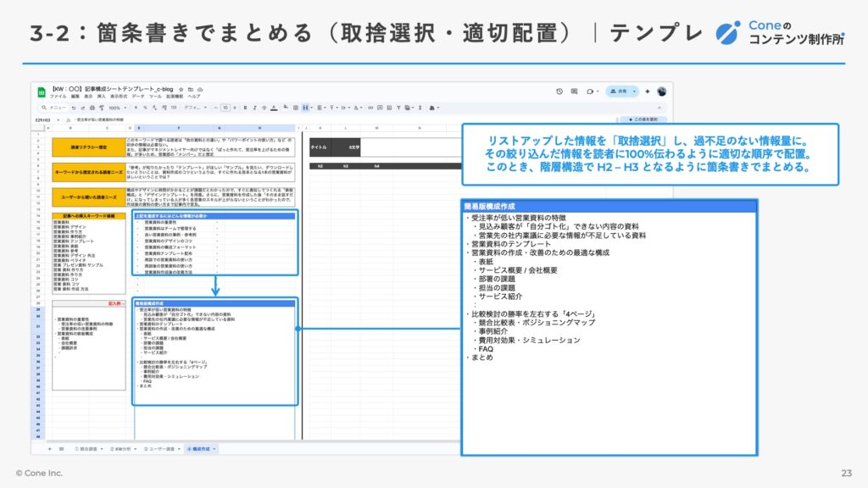The width and height of the screenshot is (868, 488).
Task: Open the text rotation dropdown
Action: coord(358,108)
